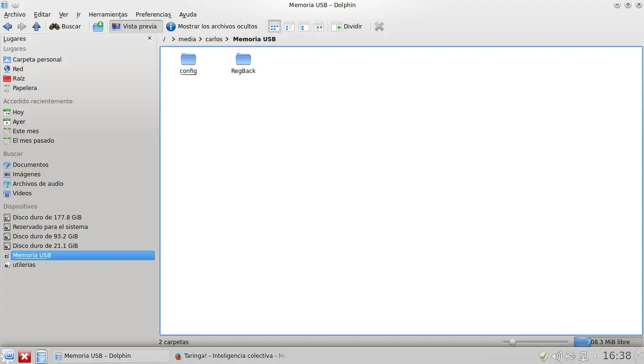
Task: Go up to the parent folder
Action: point(36,27)
